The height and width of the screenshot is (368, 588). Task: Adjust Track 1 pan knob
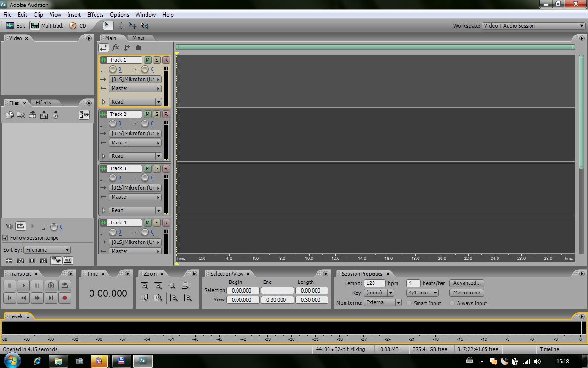(x=145, y=69)
